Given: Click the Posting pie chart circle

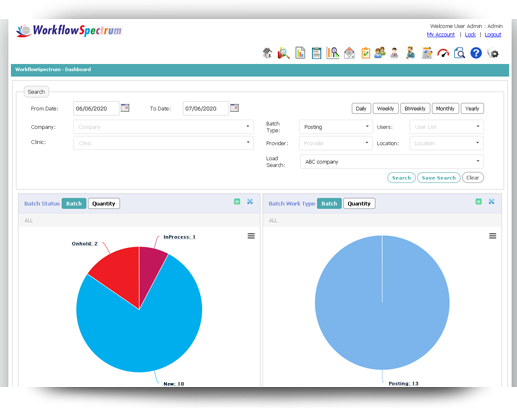Looking at the screenshot, I should tap(382, 303).
